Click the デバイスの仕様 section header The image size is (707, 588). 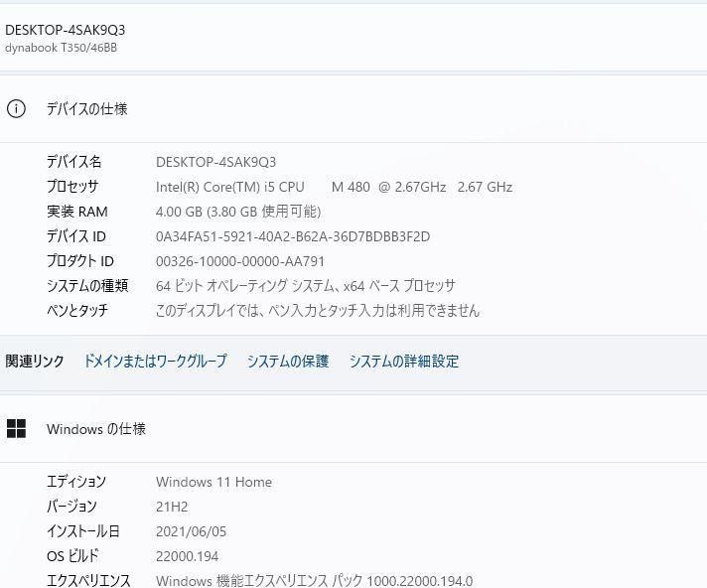click(x=87, y=108)
